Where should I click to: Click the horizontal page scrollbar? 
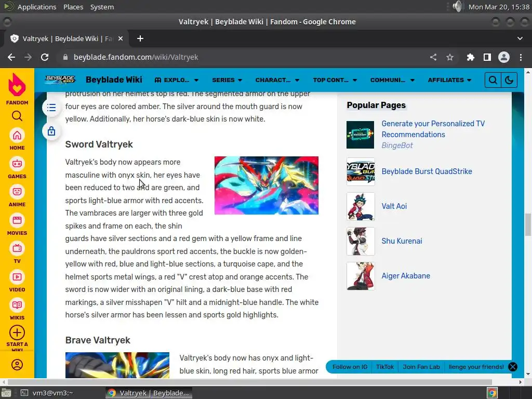(249, 382)
